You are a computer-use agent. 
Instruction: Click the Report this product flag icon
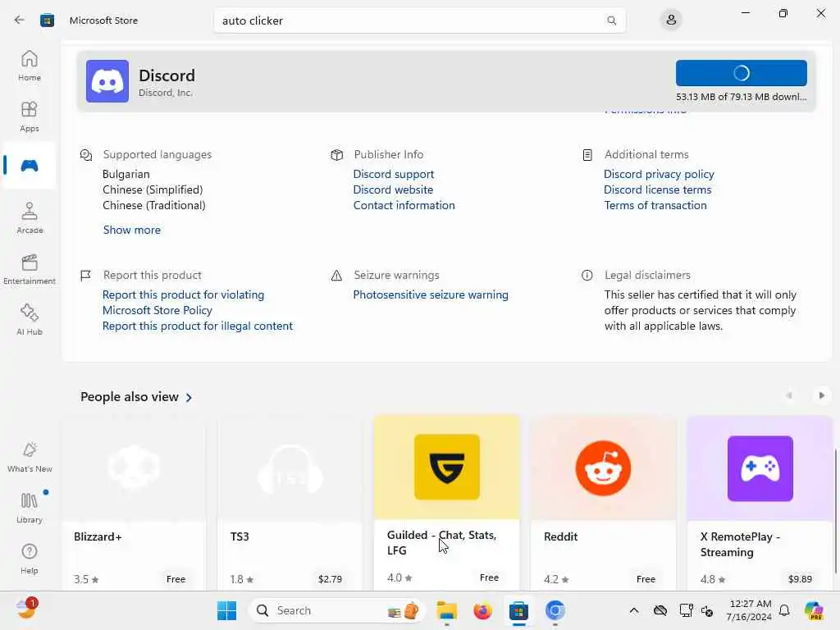point(85,276)
